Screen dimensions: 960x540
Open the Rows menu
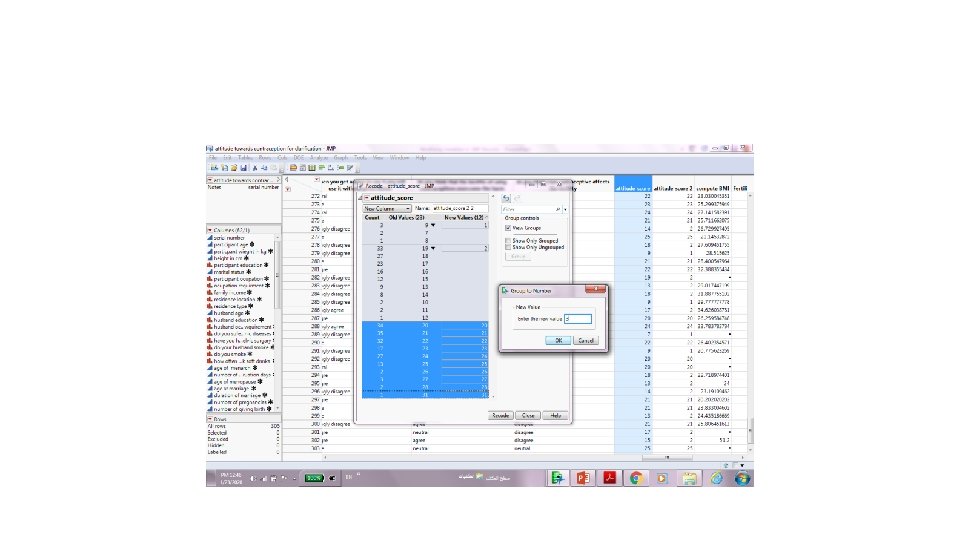(x=264, y=157)
